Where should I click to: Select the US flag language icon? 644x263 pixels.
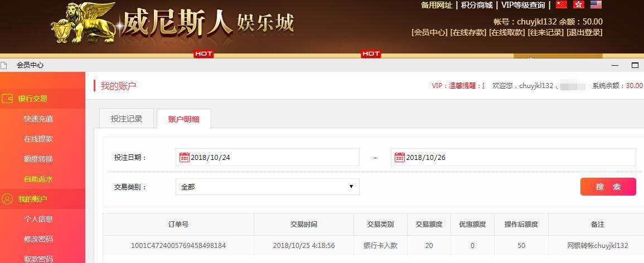(596, 5)
